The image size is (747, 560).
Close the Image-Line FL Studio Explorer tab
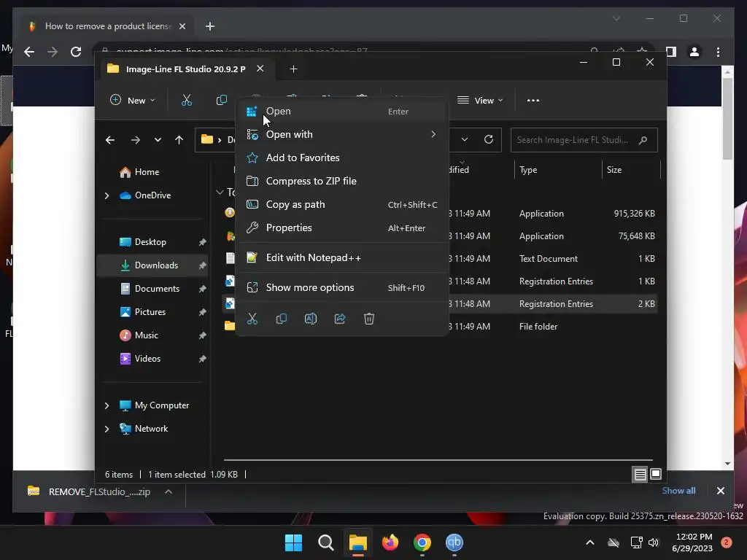(x=260, y=69)
